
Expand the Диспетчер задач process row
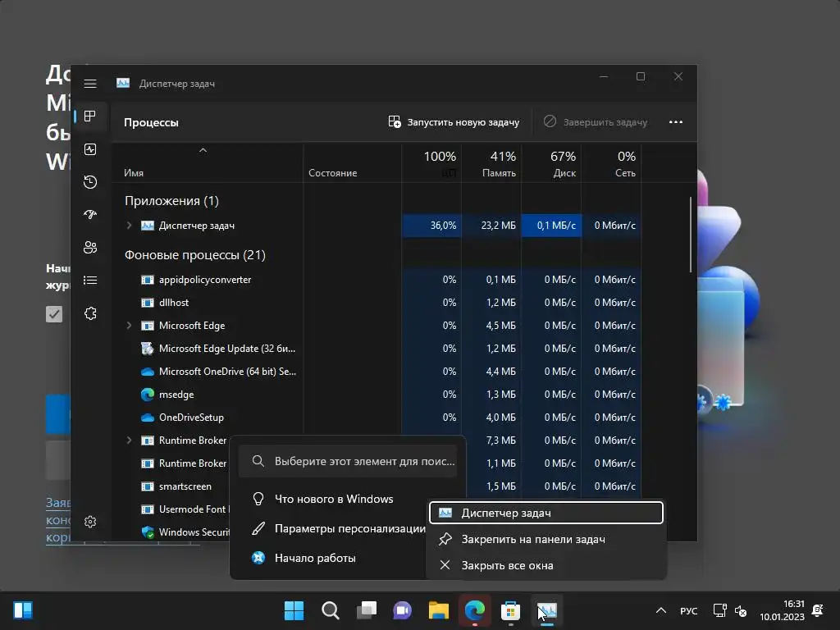[129, 226]
